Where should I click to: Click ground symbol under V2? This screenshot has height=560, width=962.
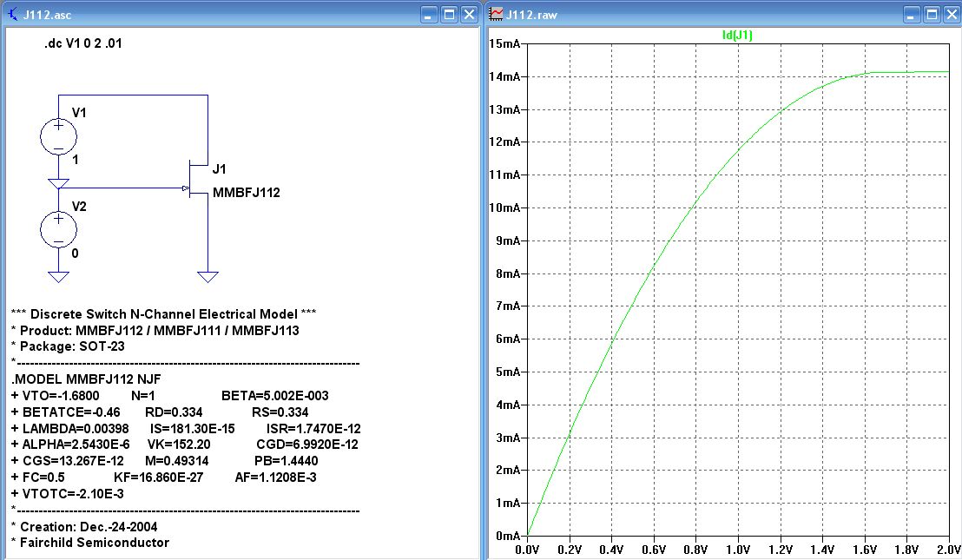tap(58, 277)
